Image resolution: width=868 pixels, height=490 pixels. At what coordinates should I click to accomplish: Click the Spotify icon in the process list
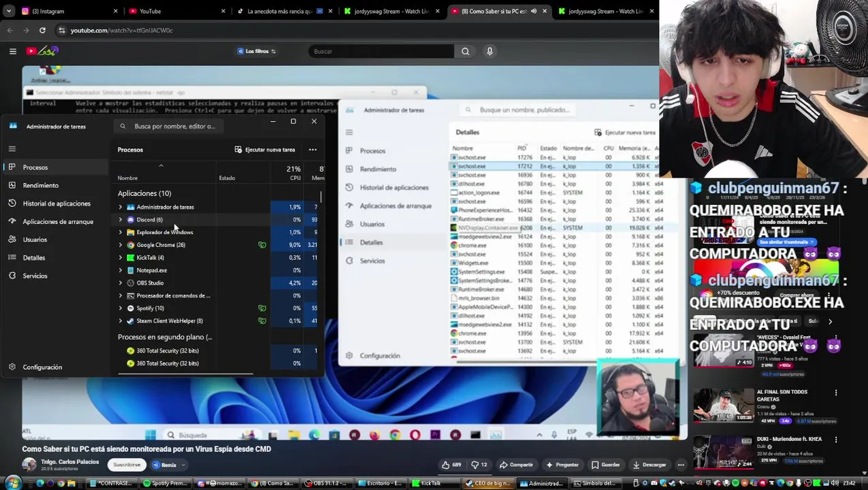tap(131, 308)
